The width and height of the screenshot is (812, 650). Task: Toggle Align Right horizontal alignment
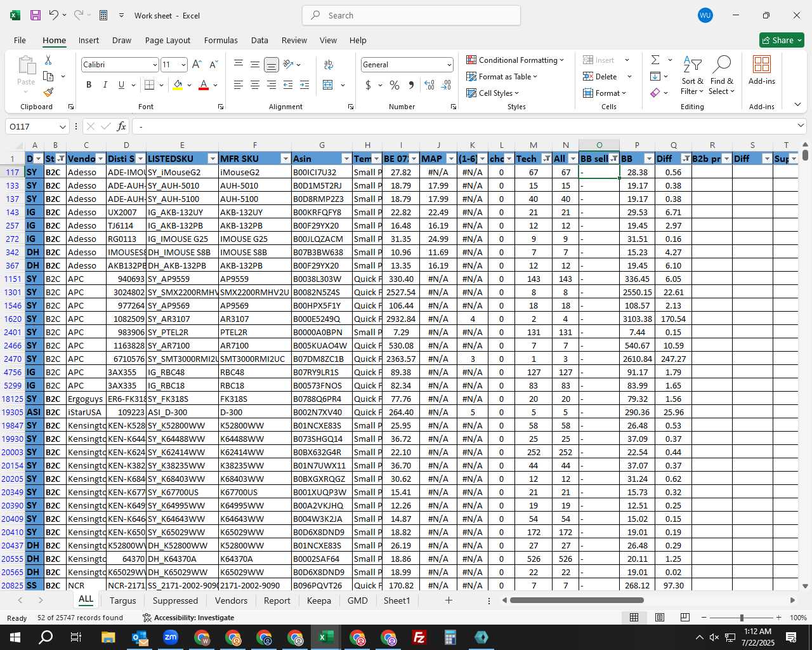(x=272, y=85)
